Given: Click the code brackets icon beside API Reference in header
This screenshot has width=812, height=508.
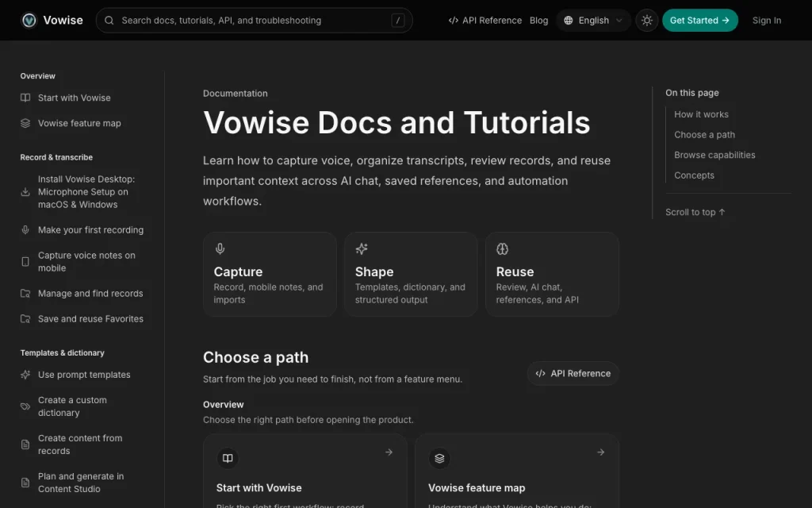Looking at the screenshot, I should pyautogui.click(x=453, y=20).
